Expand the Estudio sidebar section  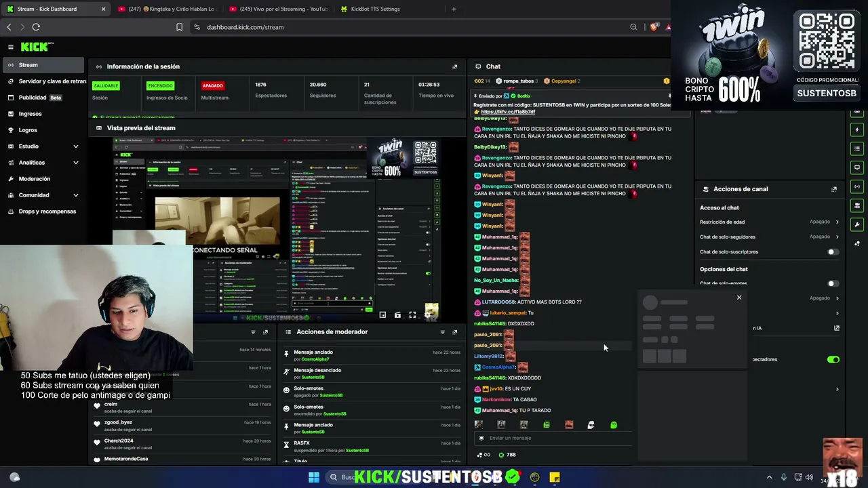(43, 146)
